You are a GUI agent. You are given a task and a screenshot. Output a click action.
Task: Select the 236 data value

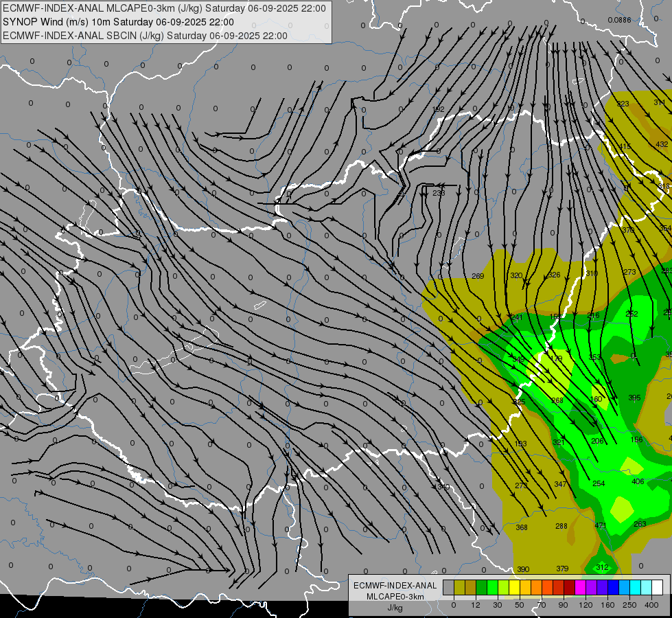tap(439, 193)
